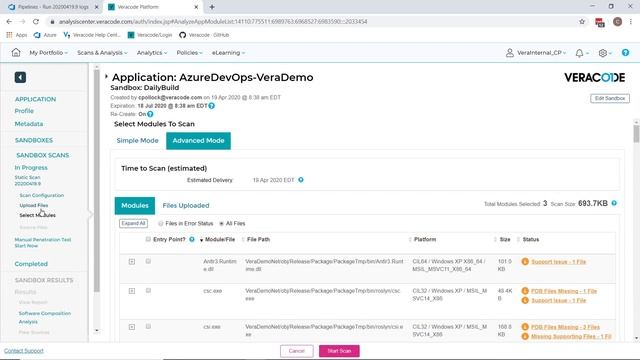Image resolution: width=640 pixels, height=360 pixels.
Task: Click the info icon beside Expiration date
Action: (211, 106)
